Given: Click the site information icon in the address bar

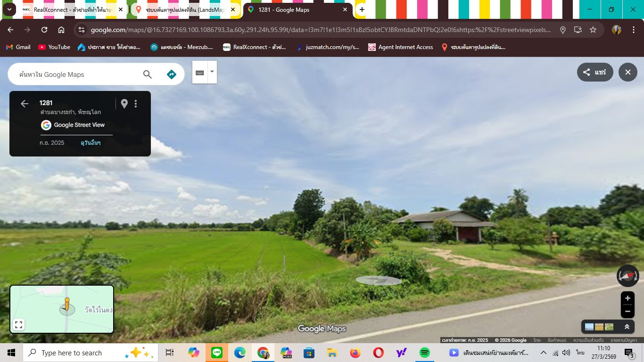Looking at the screenshot, I should coord(82,30).
